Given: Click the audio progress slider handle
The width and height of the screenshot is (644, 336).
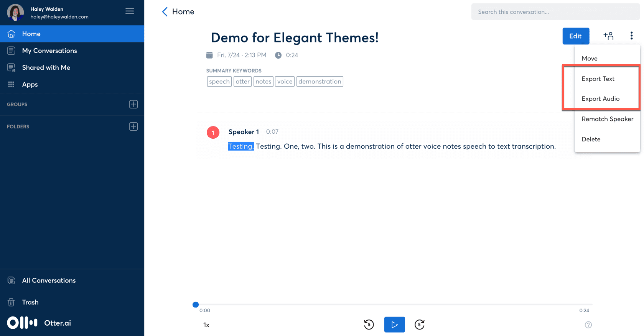Looking at the screenshot, I should pos(196,305).
